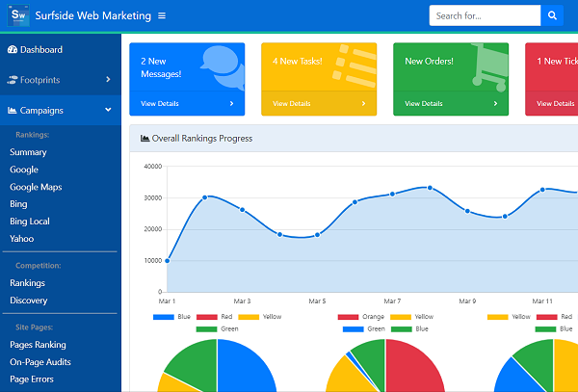Open Google Maps rankings in sidebar
The image size is (578, 392).
tap(36, 187)
